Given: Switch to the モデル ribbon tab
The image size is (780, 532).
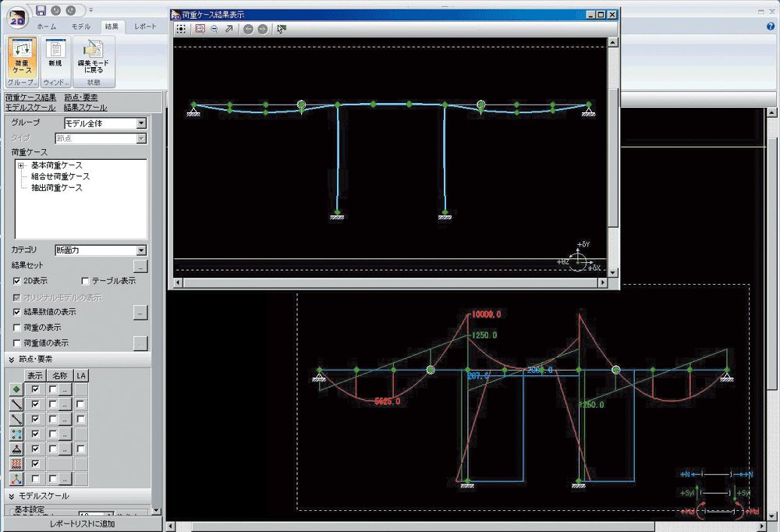Looking at the screenshot, I should 80,27.
